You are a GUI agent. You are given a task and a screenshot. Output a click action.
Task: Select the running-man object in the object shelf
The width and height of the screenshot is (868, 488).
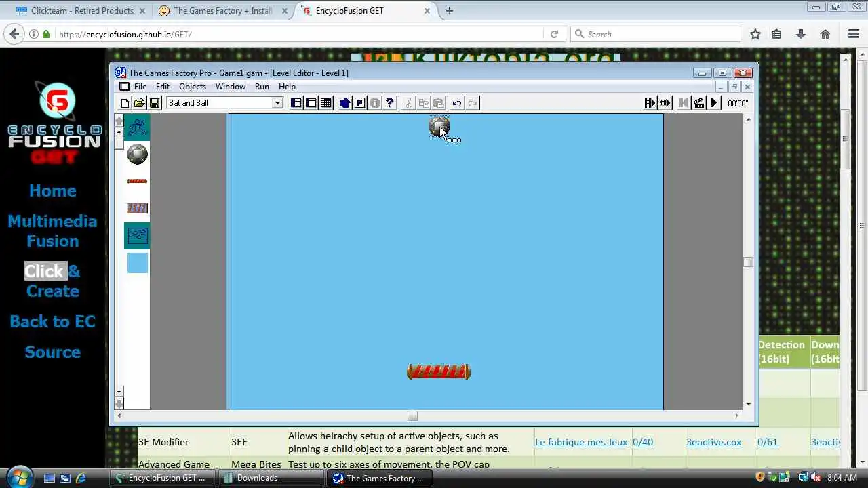coord(137,127)
